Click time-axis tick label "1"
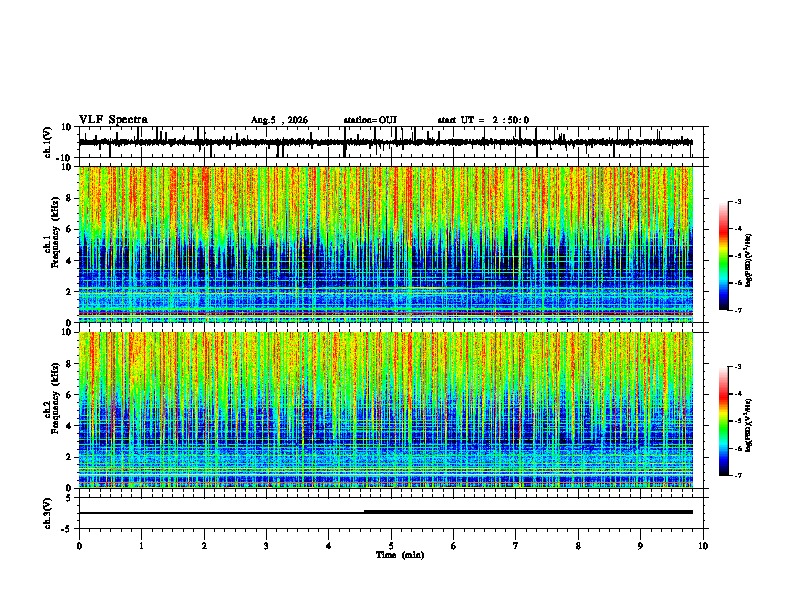792x612 pixels. pyautogui.click(x=141, y=546)
